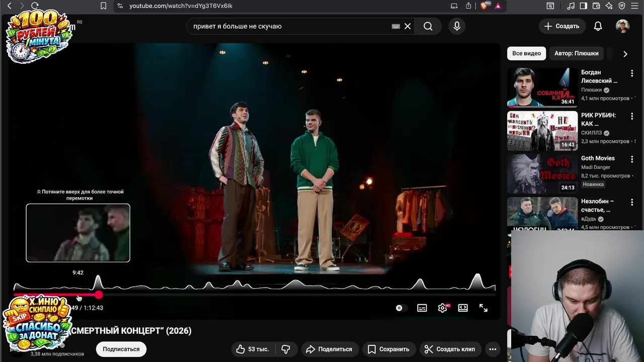Click the СМЕРТНЫЙ КОНЦЕРТ (2026) video title
The height and width of the screenshot is (362, 644).
pyautogui.click(x=131, y=330)
